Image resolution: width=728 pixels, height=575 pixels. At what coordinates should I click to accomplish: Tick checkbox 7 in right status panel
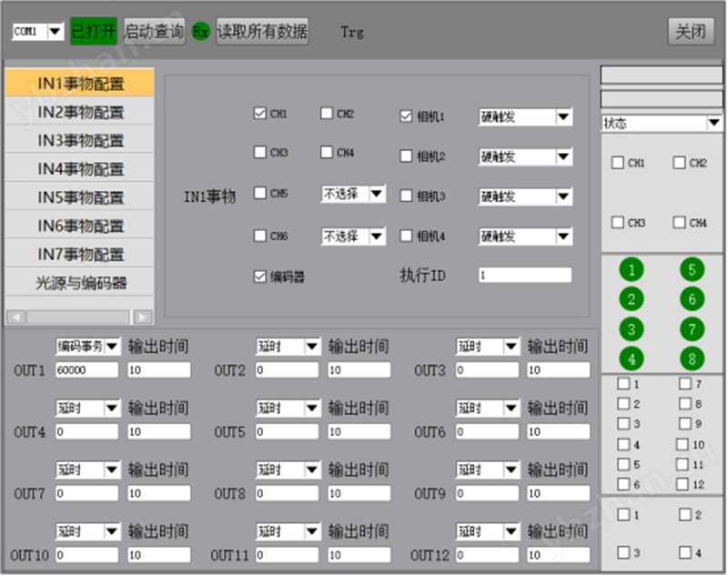[685, 383]
